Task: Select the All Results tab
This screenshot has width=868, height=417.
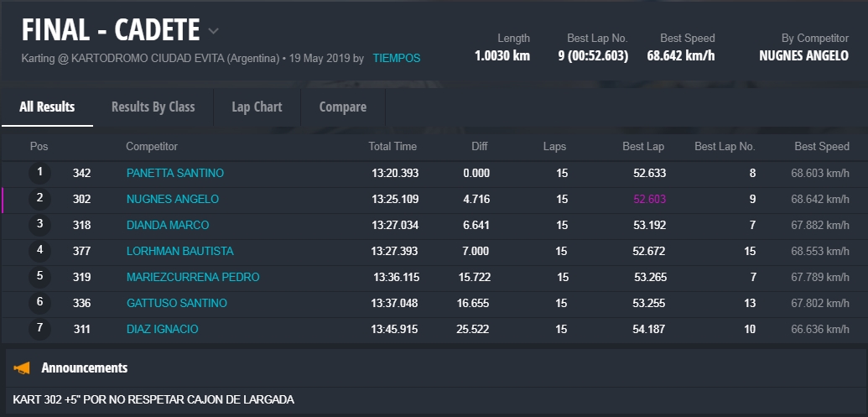Action: (47, 107)
